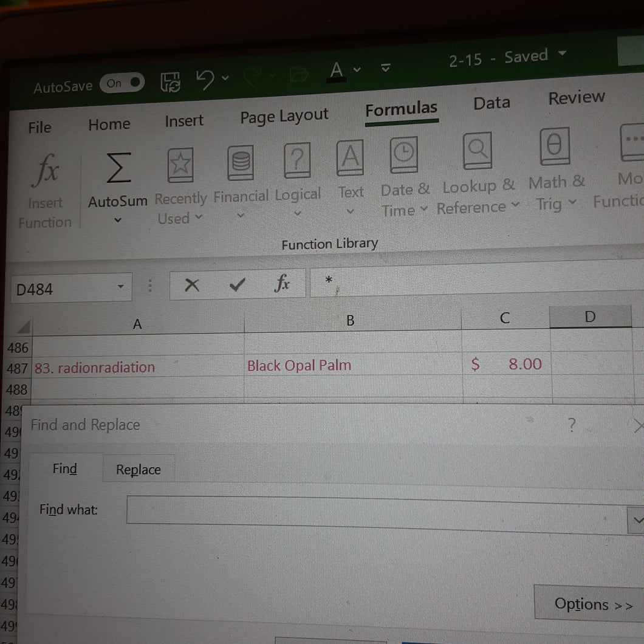Close the Find and Replace dialog

click(639, 426)
